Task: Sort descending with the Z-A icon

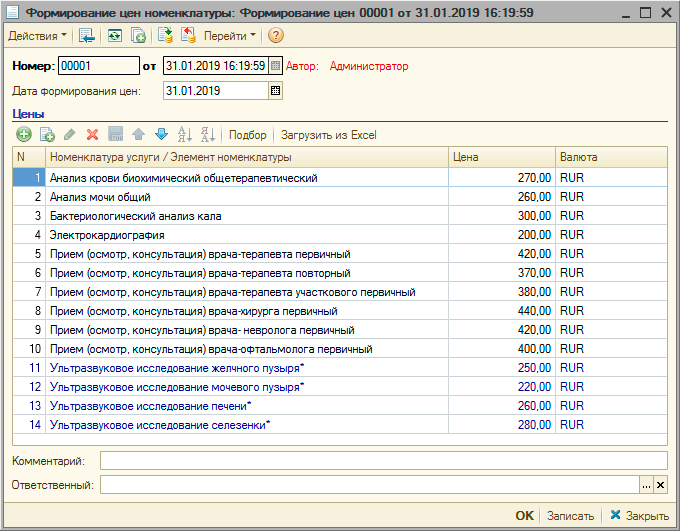Action: 207,135
